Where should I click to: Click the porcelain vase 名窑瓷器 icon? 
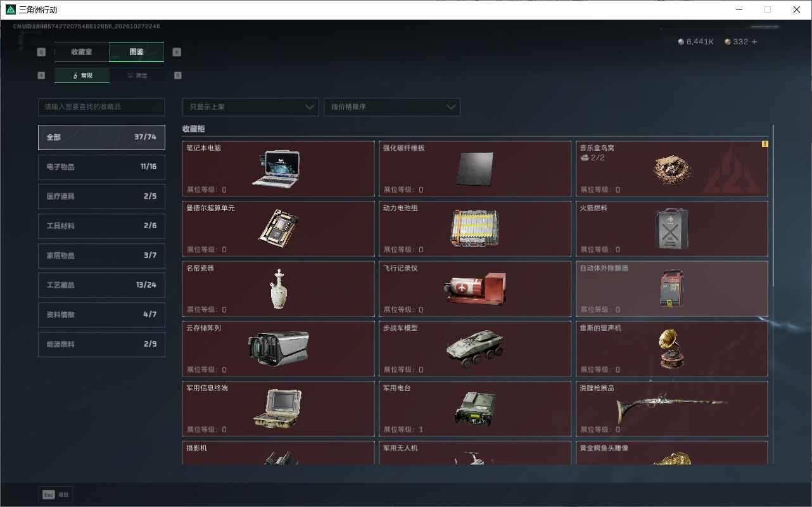[x=279, y=289]
